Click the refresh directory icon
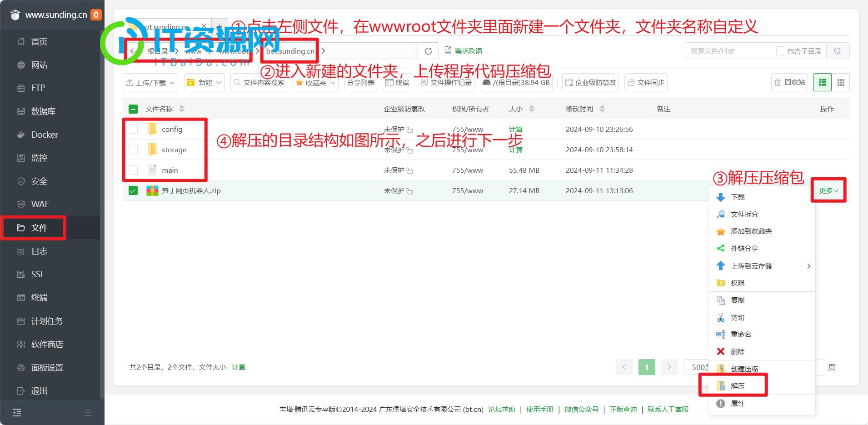This screenshot has height=425, width=868. [428, 51]
